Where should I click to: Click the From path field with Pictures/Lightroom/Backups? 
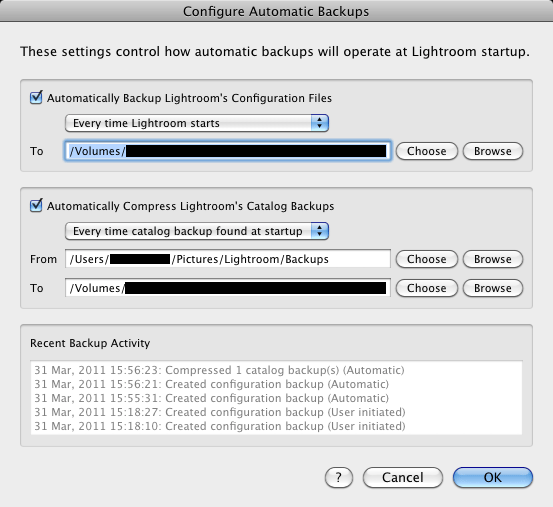coord(228,259)
